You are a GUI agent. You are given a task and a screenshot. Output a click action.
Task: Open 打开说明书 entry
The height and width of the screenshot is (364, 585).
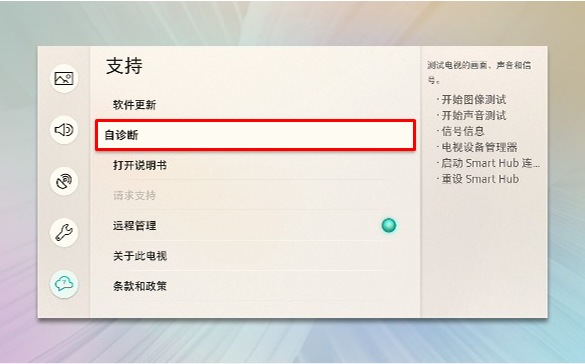[140, 165]
